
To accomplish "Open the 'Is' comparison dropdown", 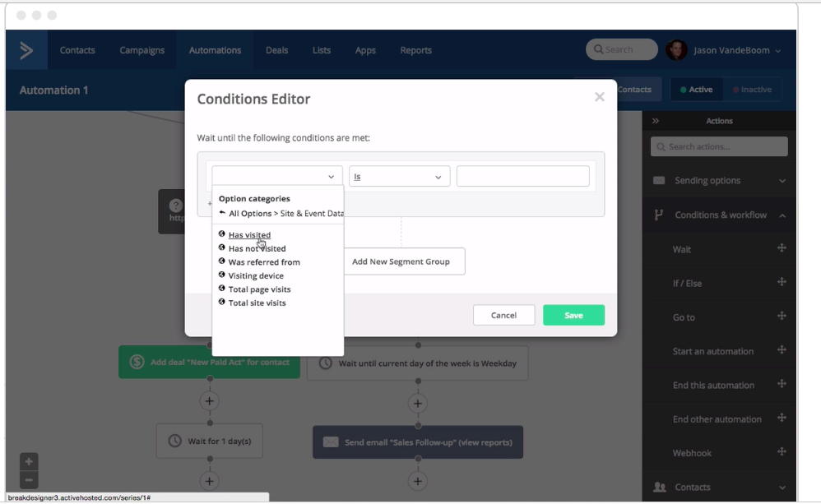I will click(399, 175).
